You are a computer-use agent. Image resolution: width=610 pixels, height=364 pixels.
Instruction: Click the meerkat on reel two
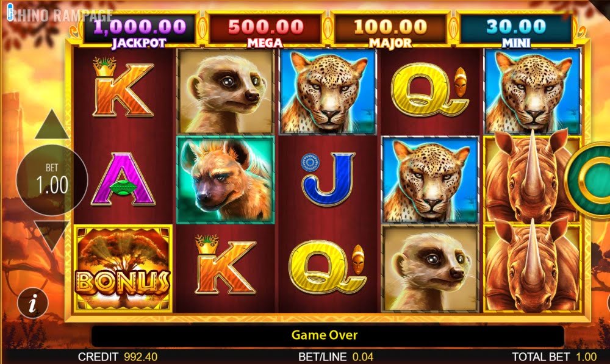pos(225,92)
